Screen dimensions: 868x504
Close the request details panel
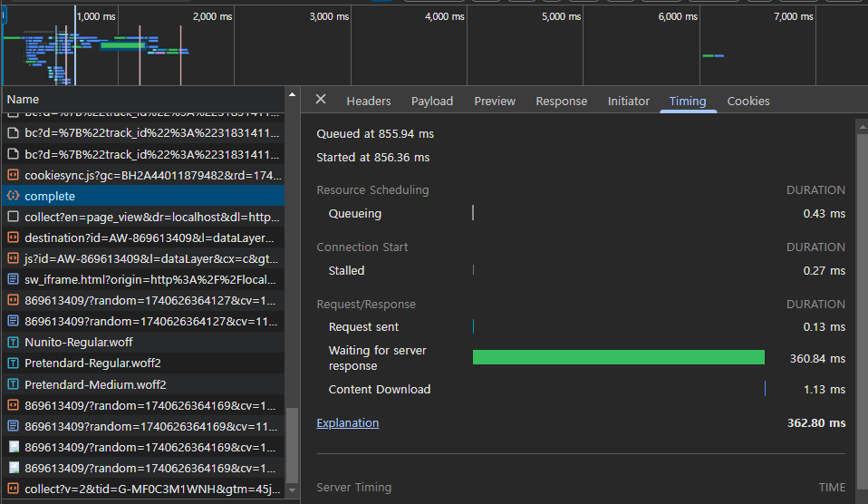click(x=321, y=100)
